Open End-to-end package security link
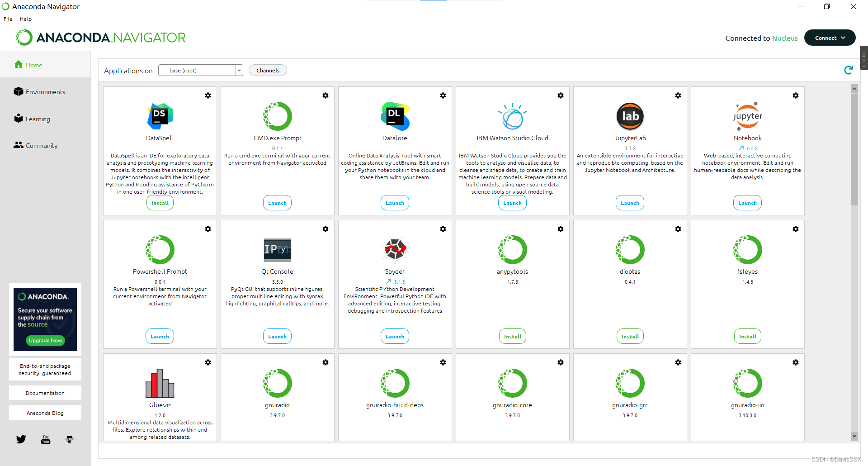The width and height of the screenshot is (868, 466). click(45, 370)
